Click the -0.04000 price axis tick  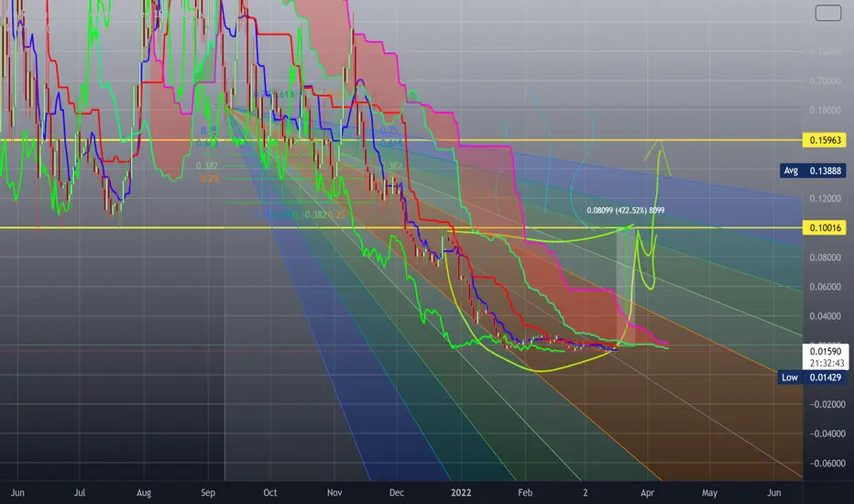827,433
